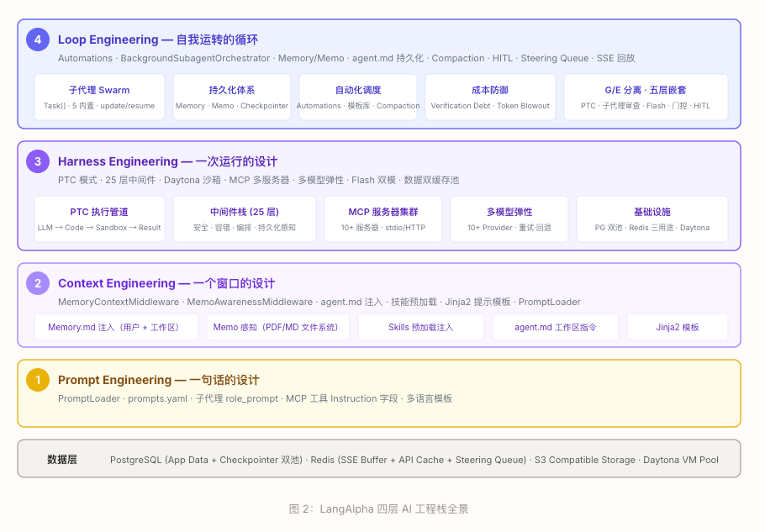Viewport: 765px width, 532px height.
Task: Click the Task() · 5 内置 · update/resume text
Action: 99,106
